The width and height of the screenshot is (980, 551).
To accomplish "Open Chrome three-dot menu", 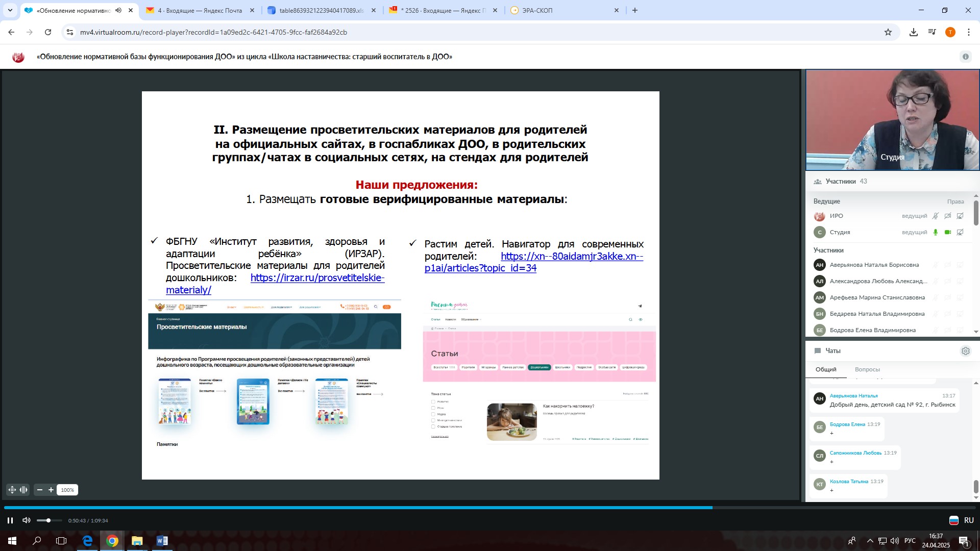I will [x=969, y=32].
